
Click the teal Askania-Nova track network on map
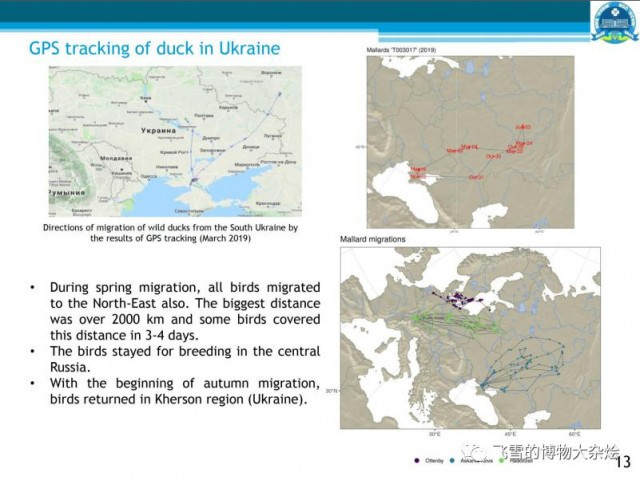pyautogui.click(x=524, y=364)
